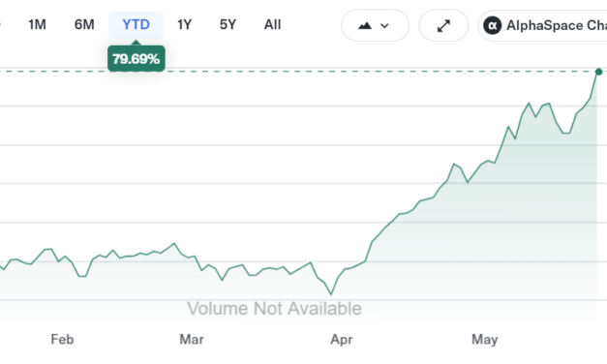Click the Apr axis label
This screenshot has width=607, height=364.
click(342, 340)
